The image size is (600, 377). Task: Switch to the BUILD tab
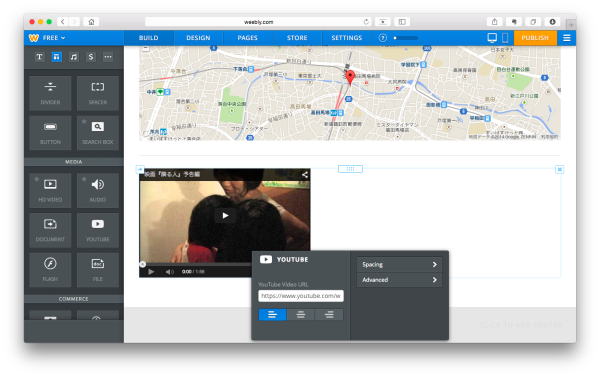(148, 38)
